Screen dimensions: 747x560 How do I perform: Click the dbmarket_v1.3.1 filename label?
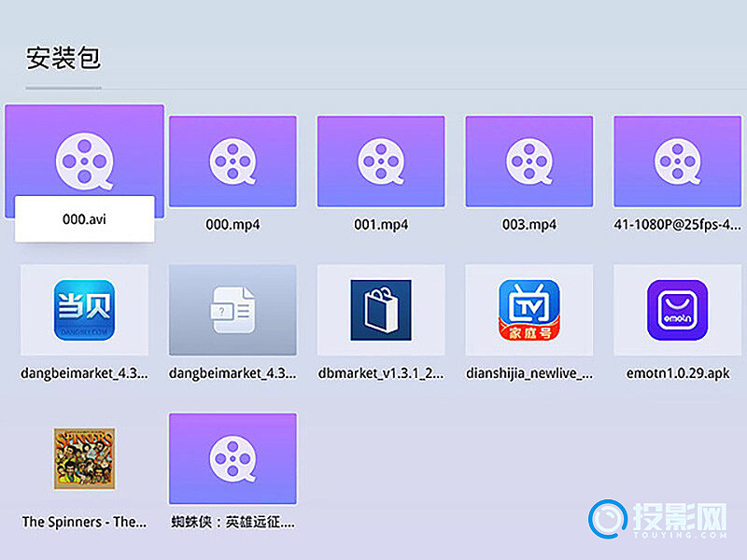(381, 373)
